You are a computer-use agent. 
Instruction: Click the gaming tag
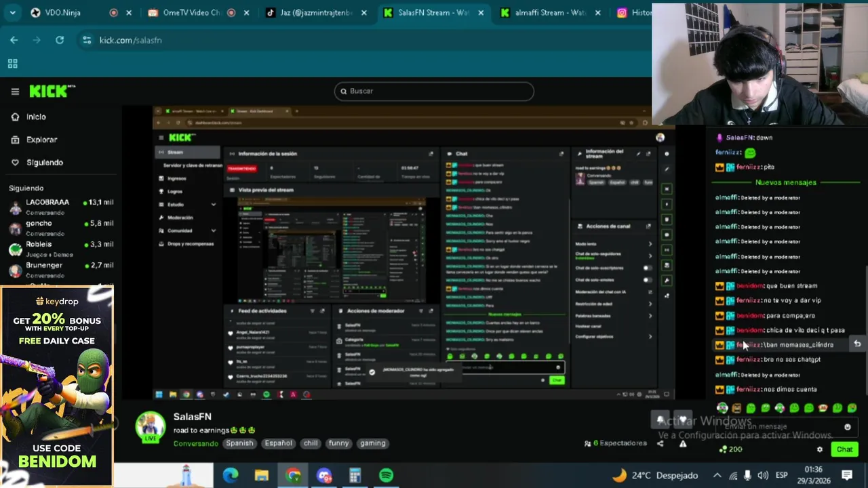pos(372,443)
